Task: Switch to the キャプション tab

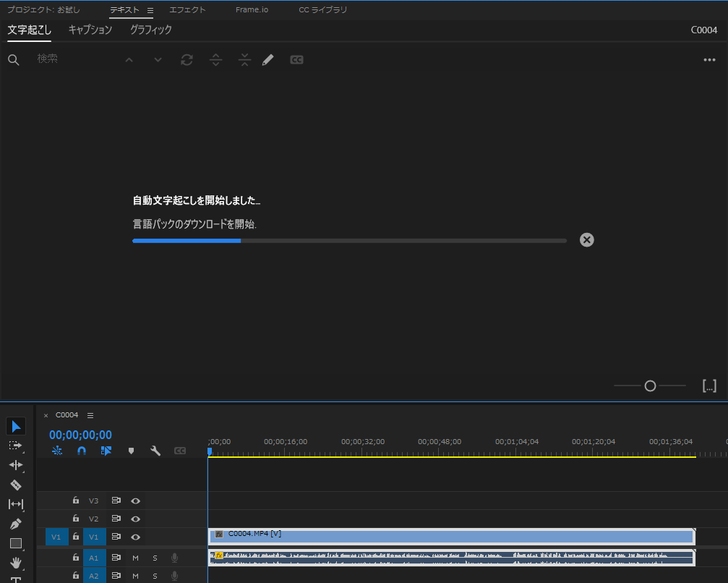Action: 89,30
